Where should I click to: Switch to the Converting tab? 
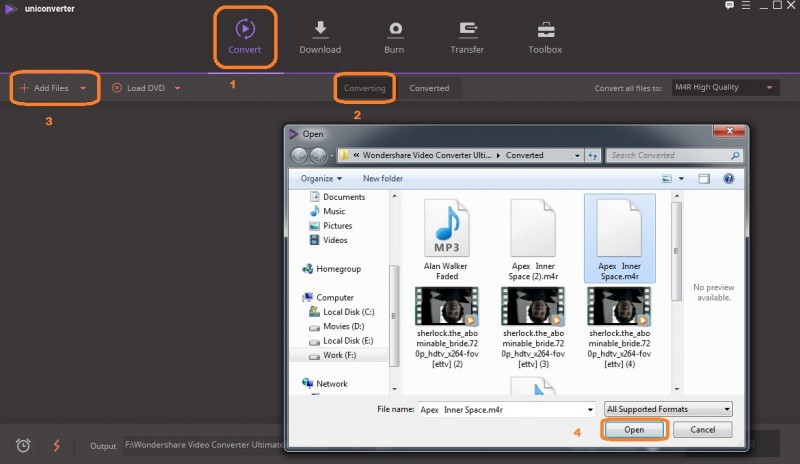point(364,88)
